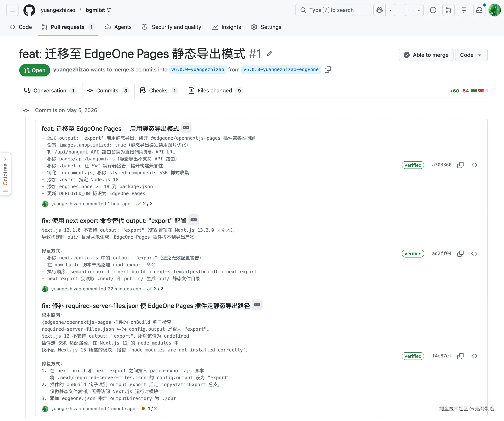View check status beside 22 minutes ago commit
This screenshot has width=504, height=421.
pyautogui.click(x=155, y=289)
